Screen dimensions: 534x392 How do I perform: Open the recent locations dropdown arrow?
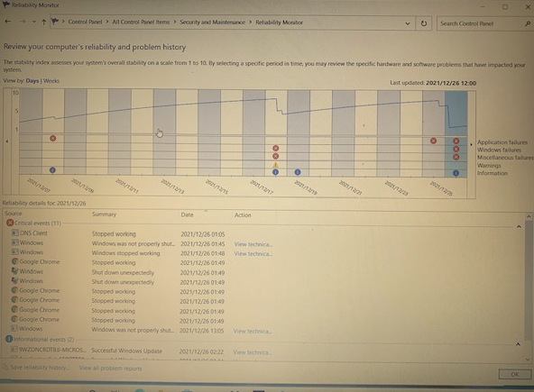(33, 23)
